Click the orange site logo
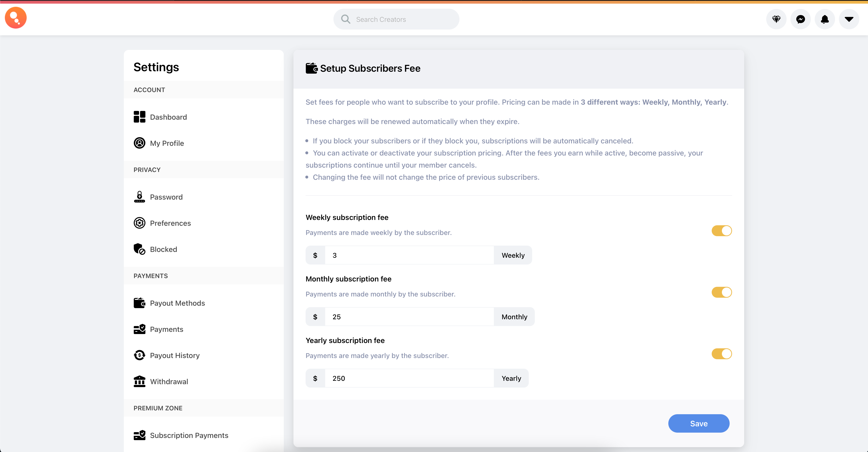The height and width of the screenshot is (452, 868). [x=16, y=18]
